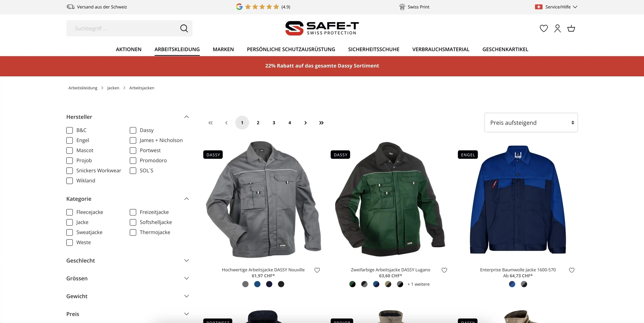Open the Sicherheitsschuhe menu item
This screenshot has width=644, height=323.
pos(373,49)
